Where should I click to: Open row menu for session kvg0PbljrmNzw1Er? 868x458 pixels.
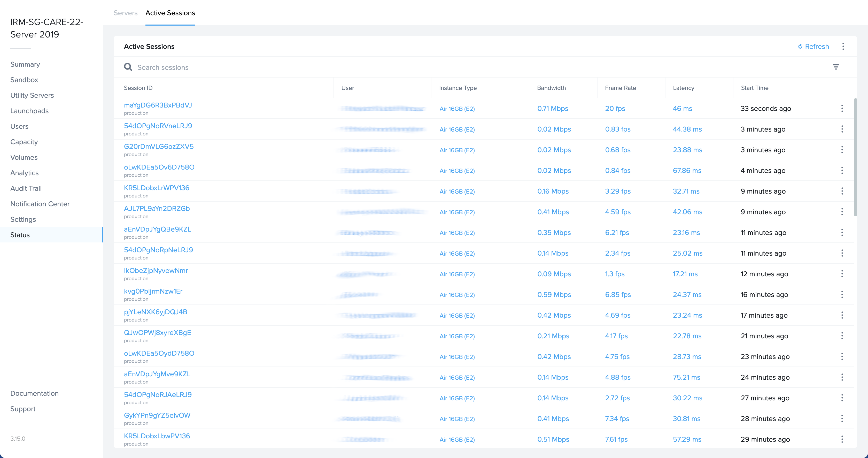pyautogui.click(x=842, y=295)
